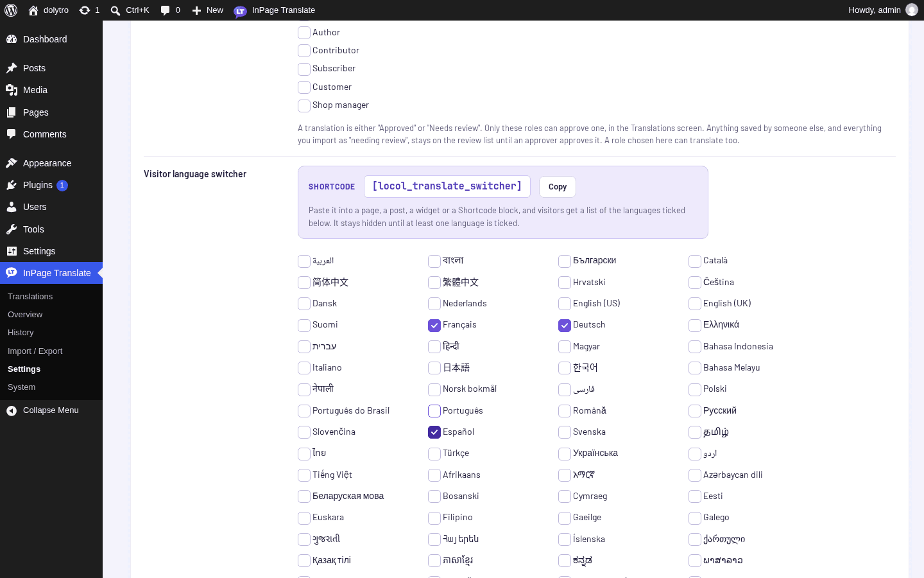The image size is (924, 578).
Task: Open the Ctrl+K search in admin bar
Action: 130,10
